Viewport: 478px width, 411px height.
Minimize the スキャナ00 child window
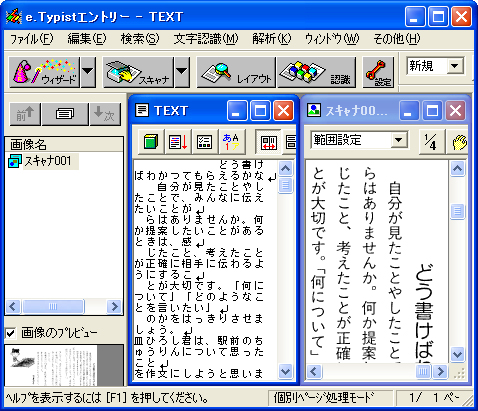click(409, 111)
